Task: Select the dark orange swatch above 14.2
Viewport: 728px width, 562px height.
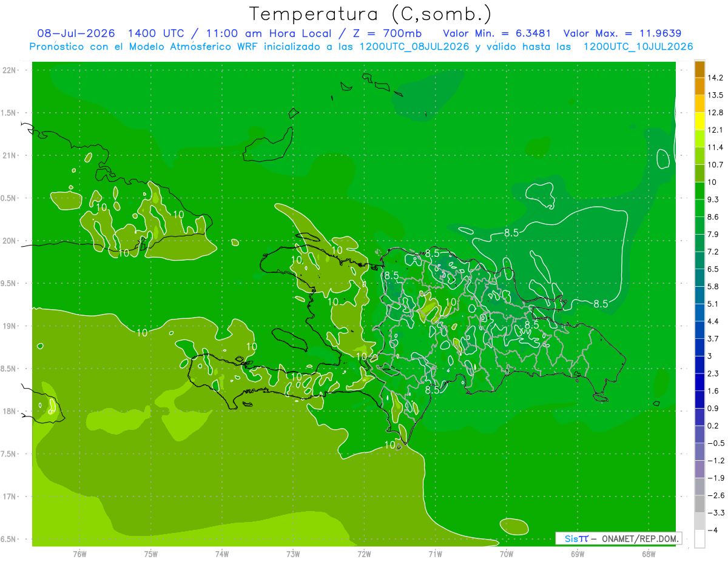Action: (x=699, y=69)
